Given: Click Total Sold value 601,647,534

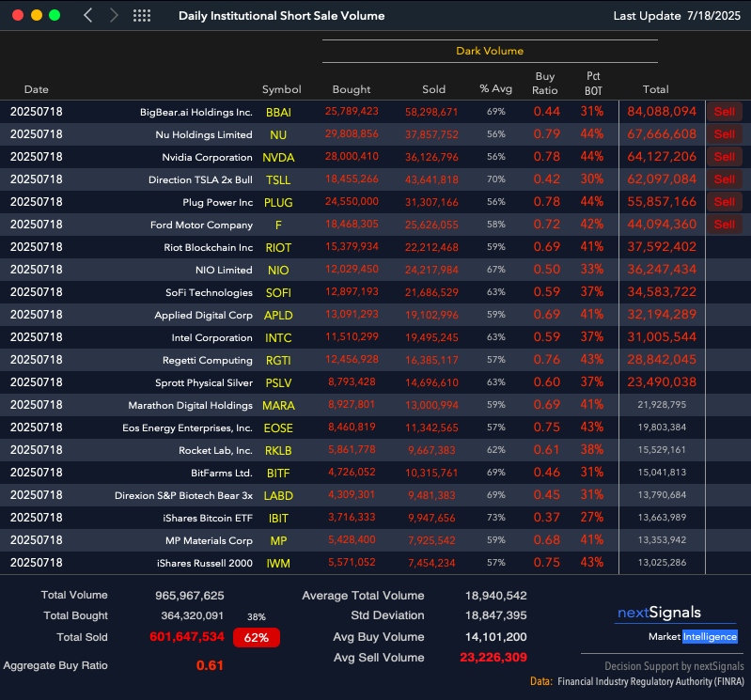Looking at the screenshot, I should click(187, 636).
